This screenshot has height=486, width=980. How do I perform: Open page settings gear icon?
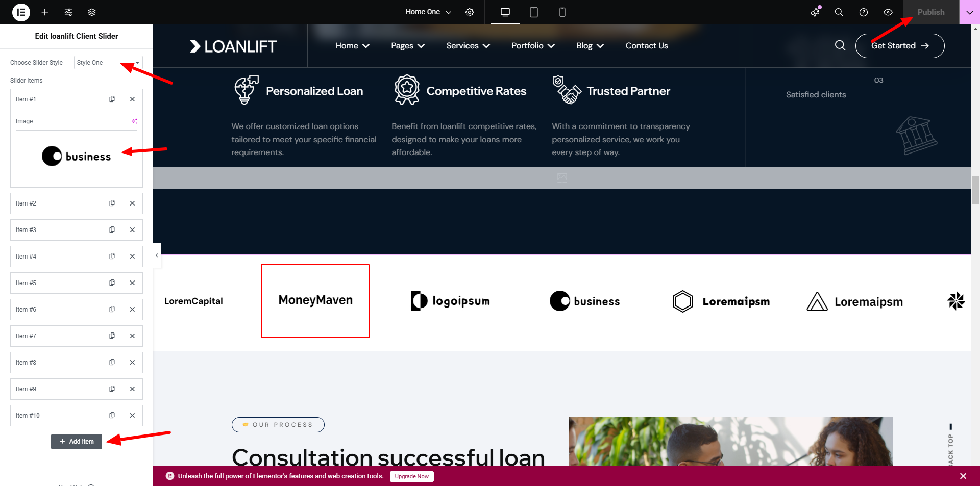point(470,12)
